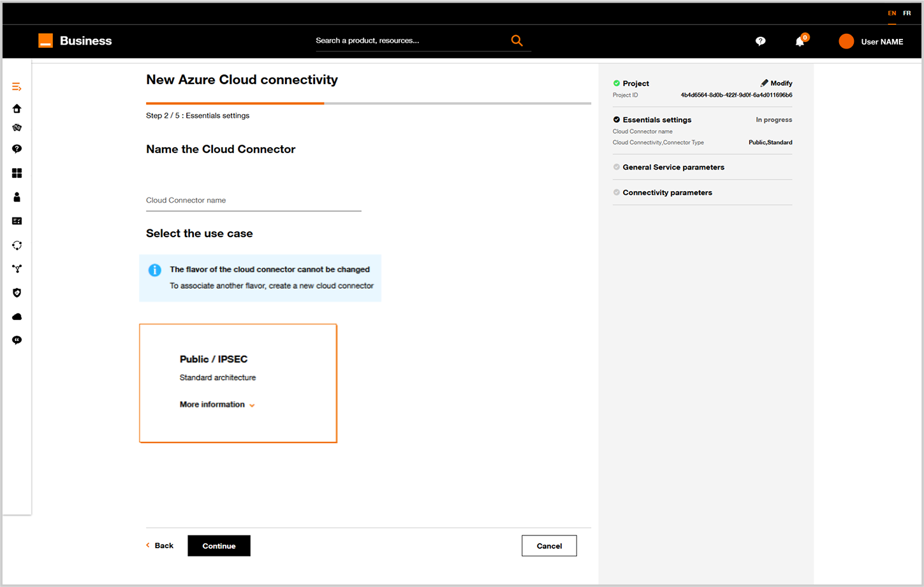
Task: Expand the sidebar menu with orange lines icon
Action: coord(17,87)
